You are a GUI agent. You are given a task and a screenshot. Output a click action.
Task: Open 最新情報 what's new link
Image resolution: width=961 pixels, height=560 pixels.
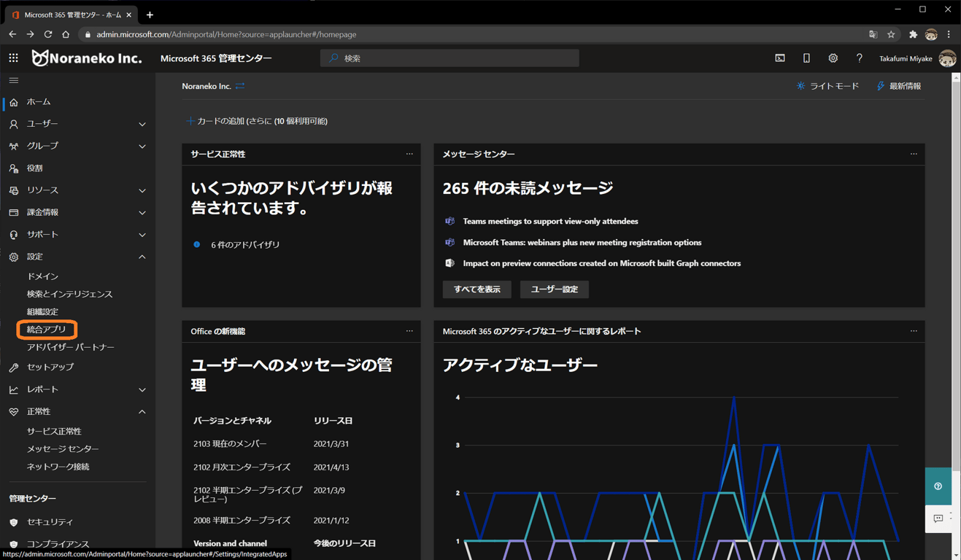coord(899,86)
